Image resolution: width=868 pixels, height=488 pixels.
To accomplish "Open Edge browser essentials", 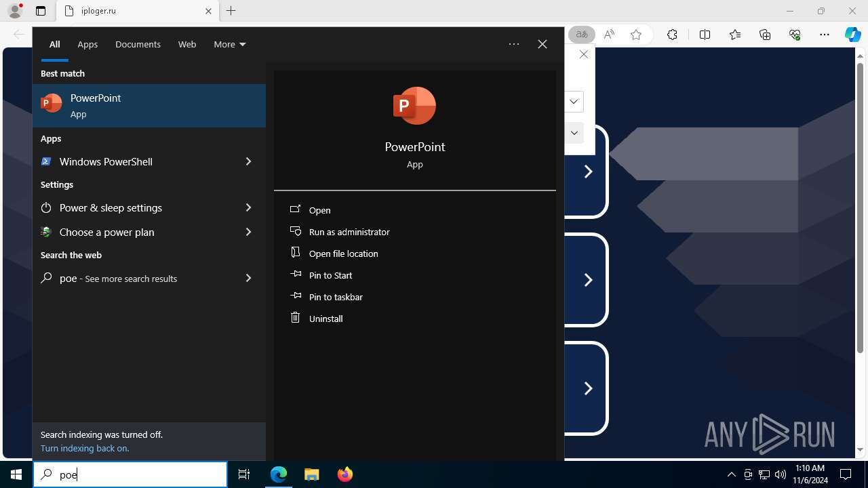I will 795,35.
